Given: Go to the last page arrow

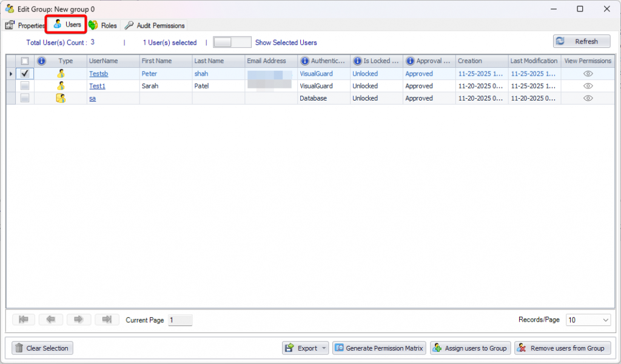Looking at the screenshot, I should 107,320.
